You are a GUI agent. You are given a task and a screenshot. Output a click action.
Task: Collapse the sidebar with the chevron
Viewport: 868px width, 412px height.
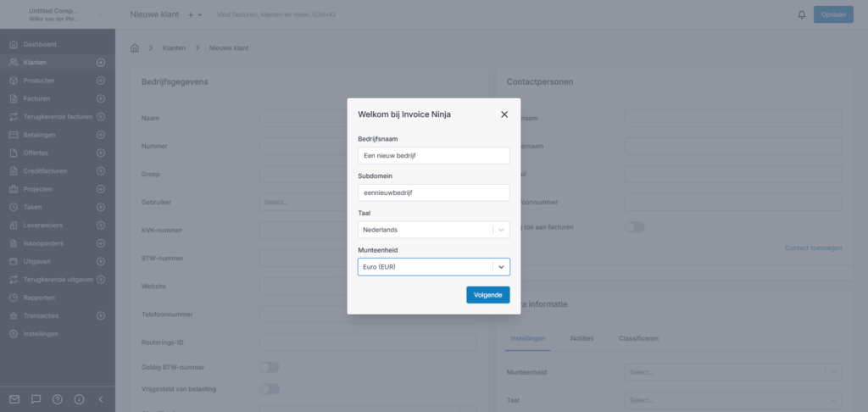click(x=101, y=399)
